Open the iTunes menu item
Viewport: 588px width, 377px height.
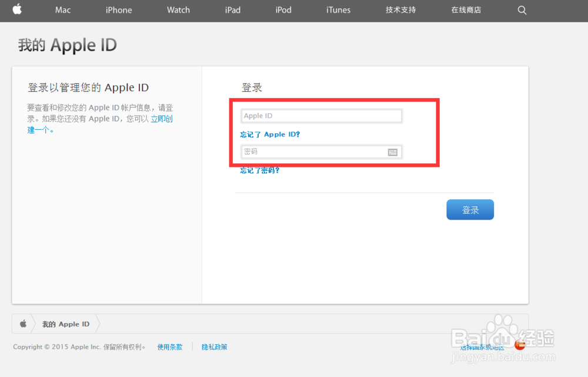point(338,10)
